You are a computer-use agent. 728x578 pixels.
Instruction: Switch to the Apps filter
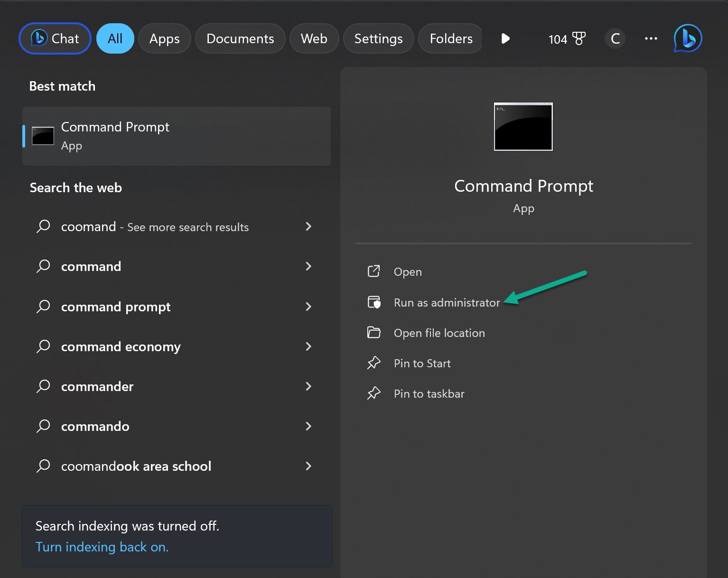pos(164,38)
